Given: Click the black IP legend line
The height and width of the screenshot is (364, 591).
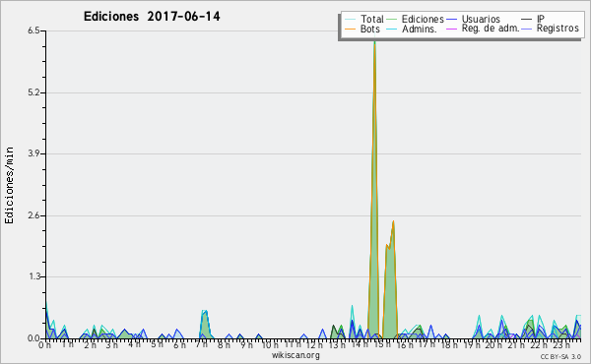Looking at the screenshot, I should coord(527,20).
